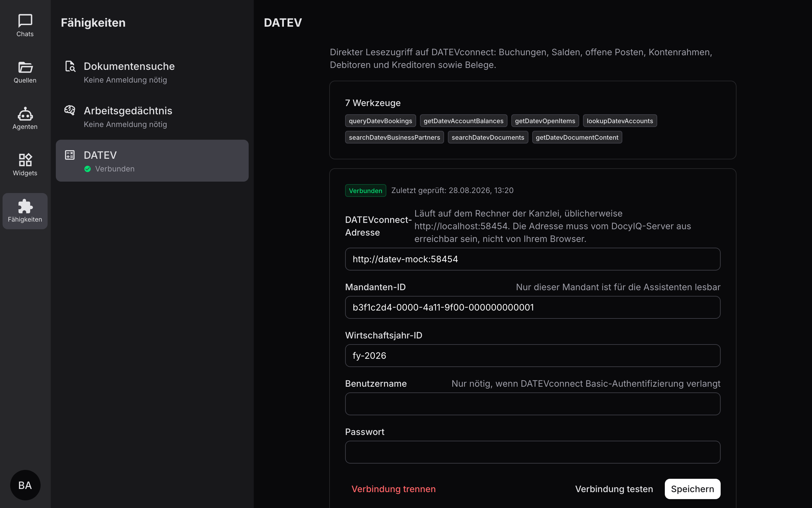Screen dimensions: 812x508
Task: Click 'Nur dieser Mandant ist für die Assistenten lesbar'
Action: (618, 287)
